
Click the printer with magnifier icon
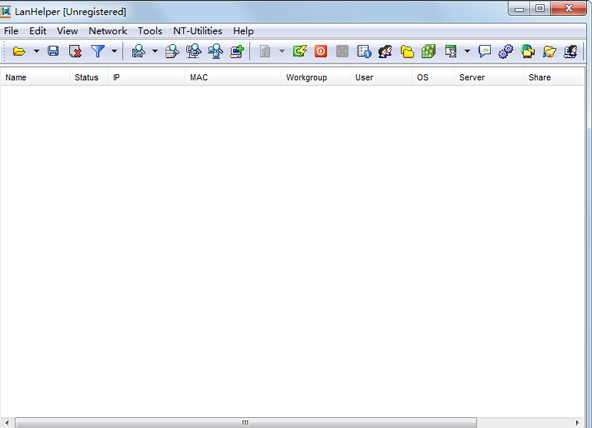172,51
